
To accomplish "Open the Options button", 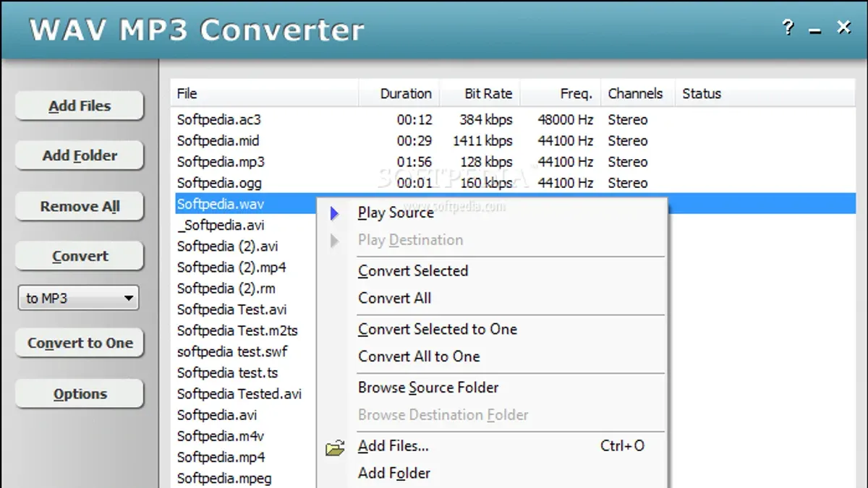I will 80,394.
